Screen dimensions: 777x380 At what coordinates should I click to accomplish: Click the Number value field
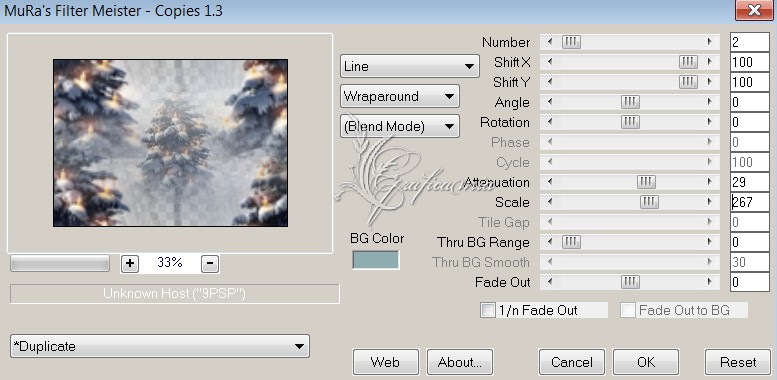750,42
